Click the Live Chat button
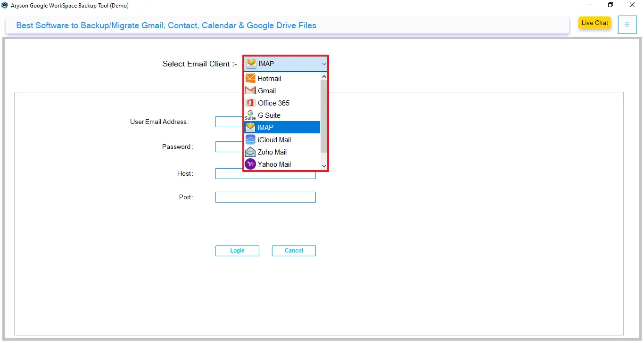644x343 pixels. [594, 23]
